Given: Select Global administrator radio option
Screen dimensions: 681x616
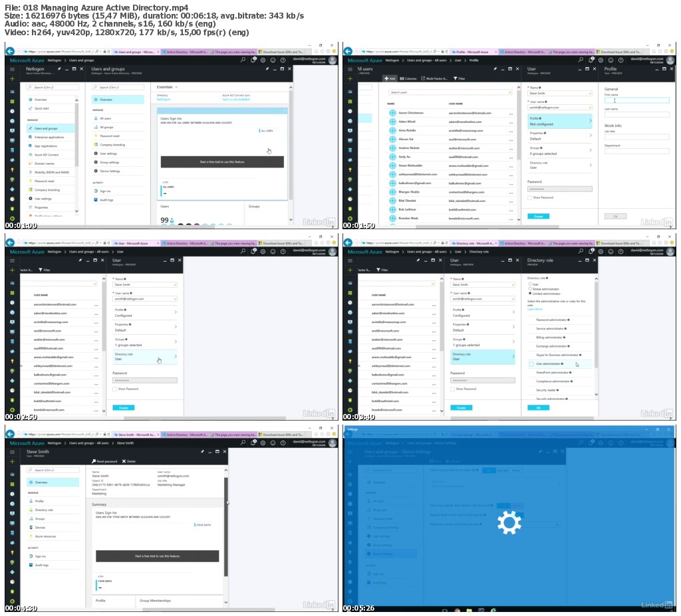Looking at the screenshot, I should 530,288.
